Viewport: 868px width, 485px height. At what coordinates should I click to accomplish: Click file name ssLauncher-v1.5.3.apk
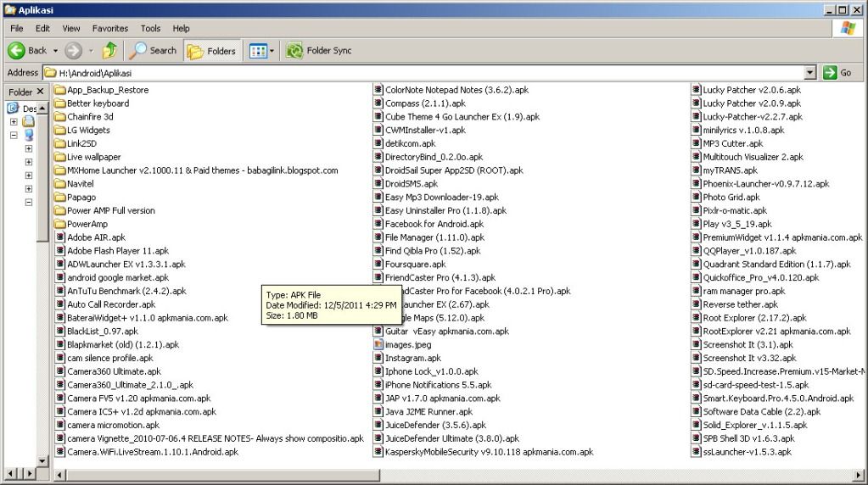(x=747, y=452)
